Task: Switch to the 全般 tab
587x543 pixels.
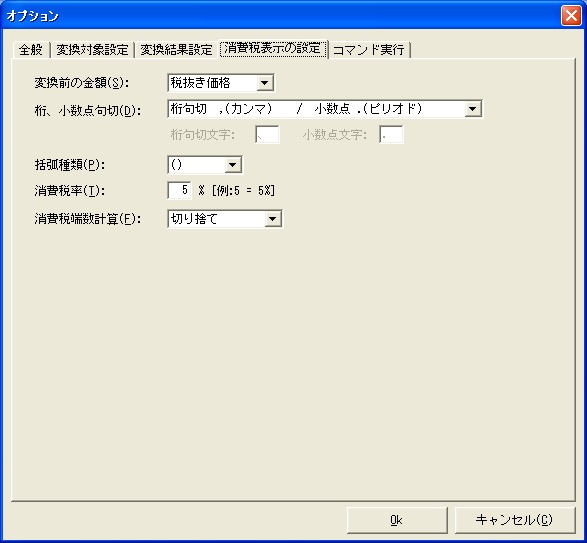Action: pyautogui.click(x=31, y=50)
